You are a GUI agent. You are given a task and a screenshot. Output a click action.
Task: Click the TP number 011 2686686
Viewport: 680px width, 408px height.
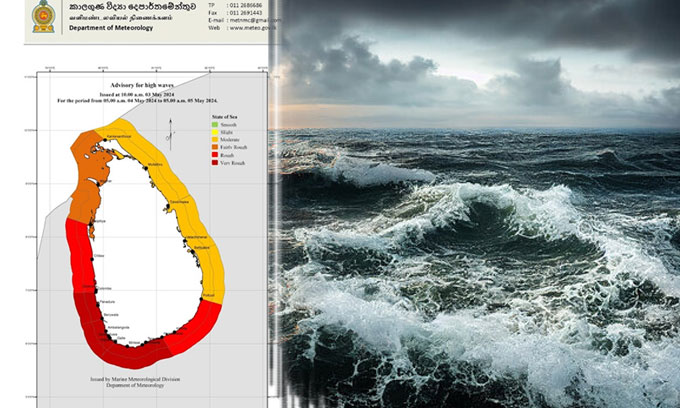pyautogui.click(x=245, y=5)
